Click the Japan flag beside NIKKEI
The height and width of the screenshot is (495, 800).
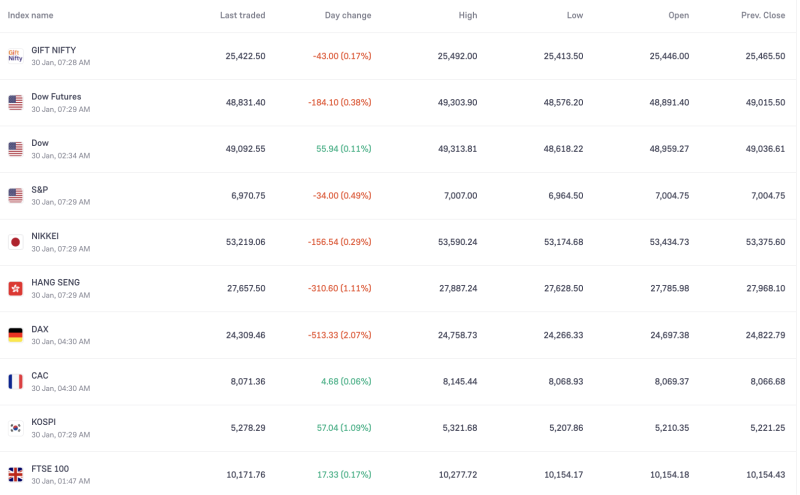click(x=15, y=242)
